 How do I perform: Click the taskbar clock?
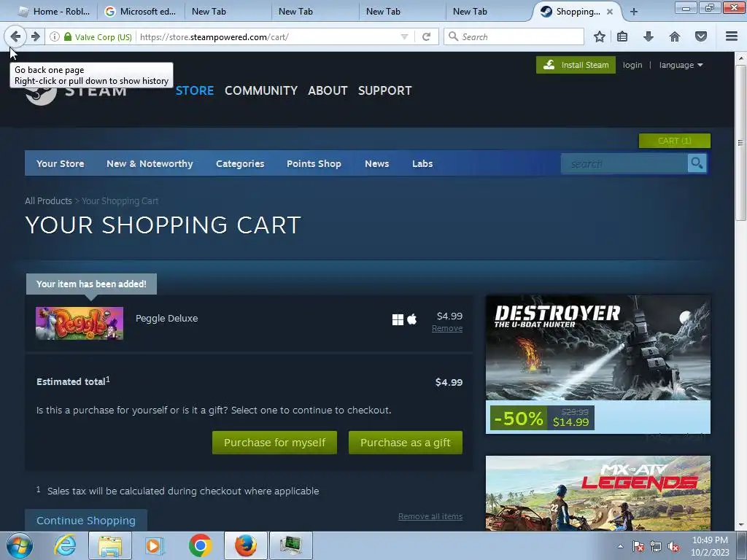pos(710,546)
